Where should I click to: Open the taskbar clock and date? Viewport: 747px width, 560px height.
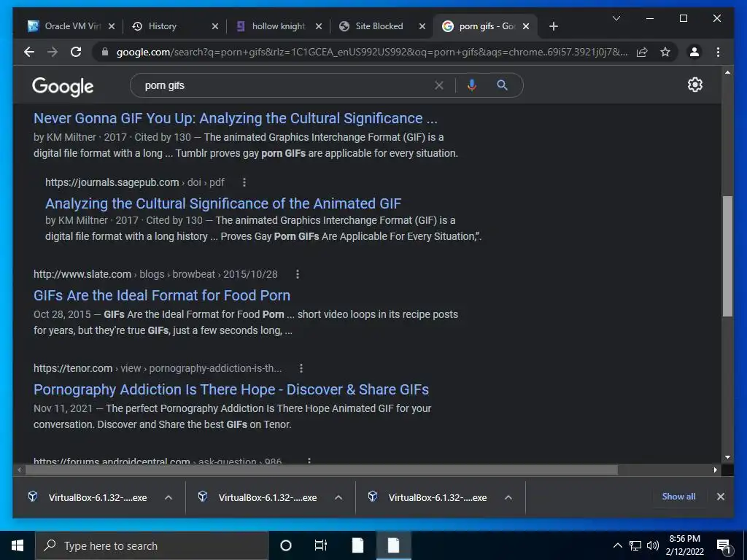pyautogui.click(x=684, y=545)
